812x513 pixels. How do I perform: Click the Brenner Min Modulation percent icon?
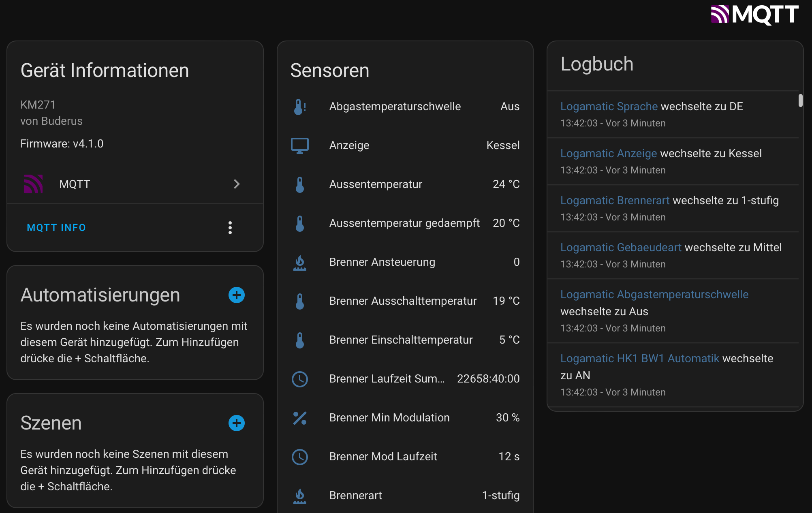300,418
